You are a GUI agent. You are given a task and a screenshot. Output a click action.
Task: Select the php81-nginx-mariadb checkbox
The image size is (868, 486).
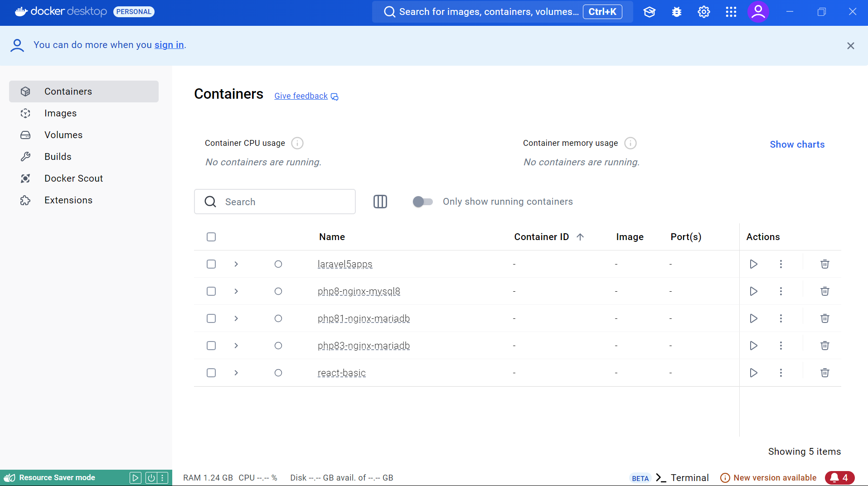click(211, 318)
